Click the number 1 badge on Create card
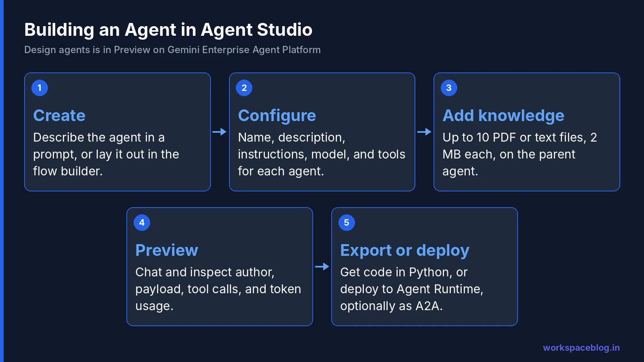Viewport: 644px width, 362px height. (x=39, y=88)
